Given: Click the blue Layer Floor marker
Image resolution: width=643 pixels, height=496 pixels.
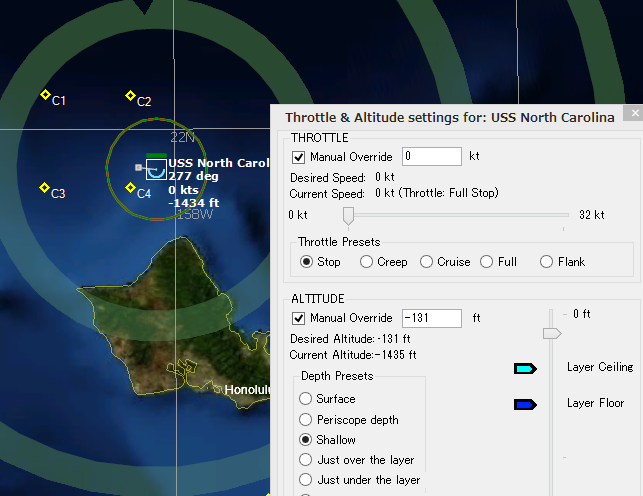Looking at the screenshot, I should pyautogui.click(x=525, y=405).
